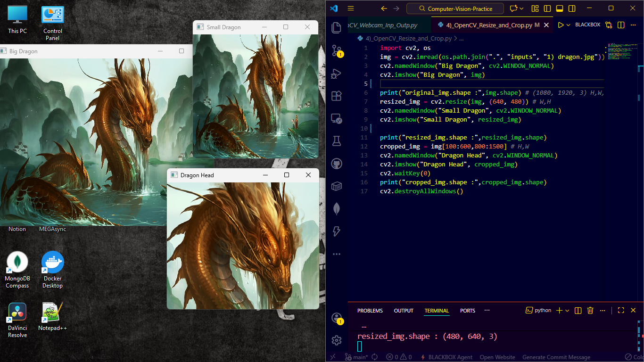
Task: Show additional views in activity bar
Action: coord(337,254)
